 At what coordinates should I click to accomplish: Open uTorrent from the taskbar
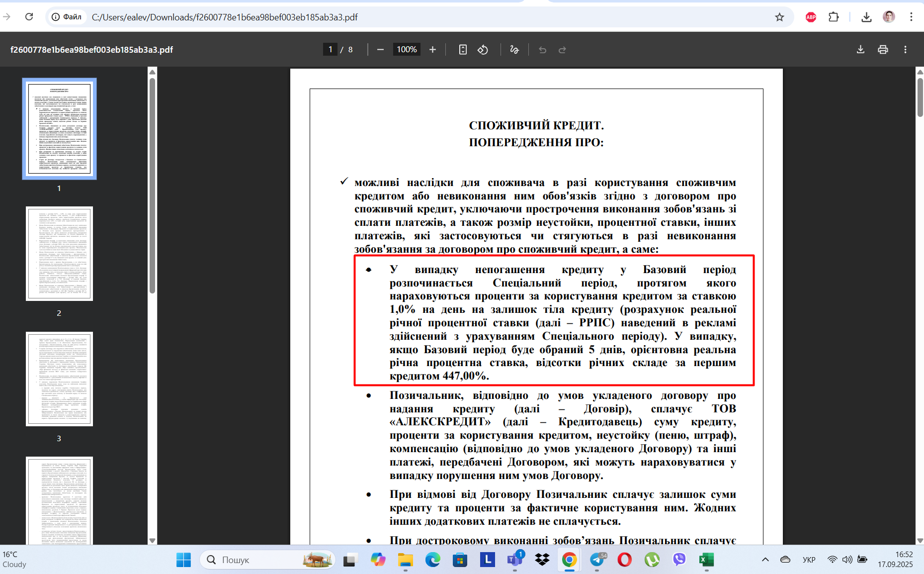click(x=652, y=560)
